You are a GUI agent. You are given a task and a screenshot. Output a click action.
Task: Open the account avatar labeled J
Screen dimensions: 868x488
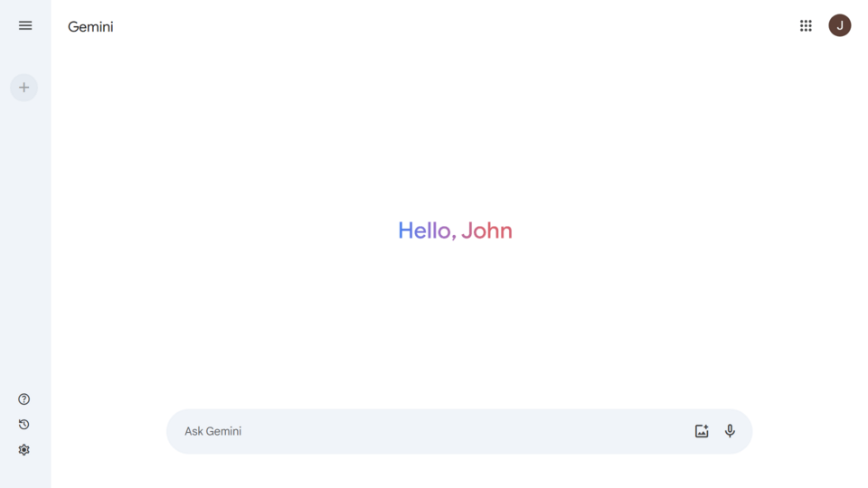[x=839, y=26]
